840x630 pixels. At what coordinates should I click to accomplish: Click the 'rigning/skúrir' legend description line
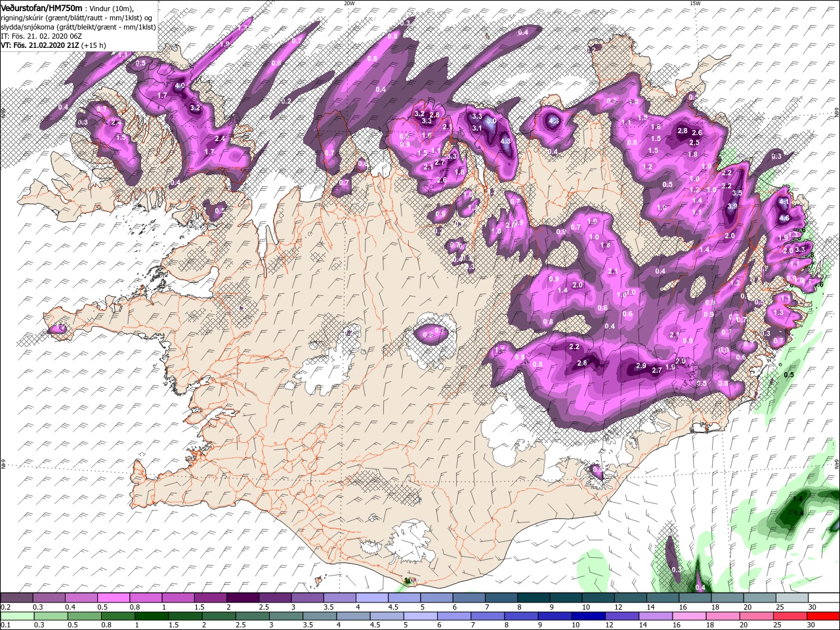click(76, 18)
